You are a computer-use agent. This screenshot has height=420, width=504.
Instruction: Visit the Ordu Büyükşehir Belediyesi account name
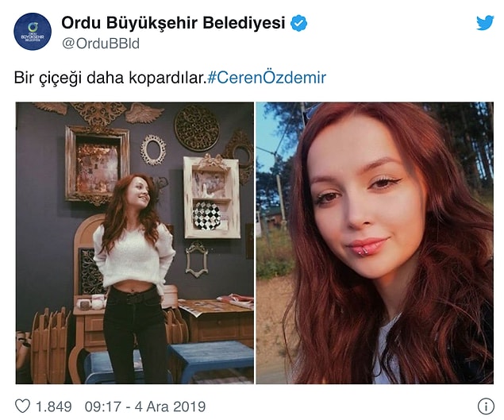[x=173, y=23]
